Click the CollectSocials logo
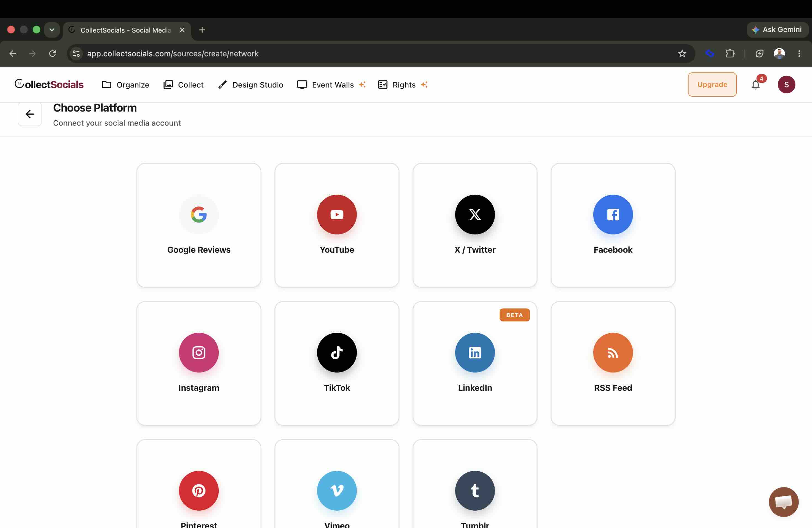This screenshot has height=528, width=812. coord(49,84)
